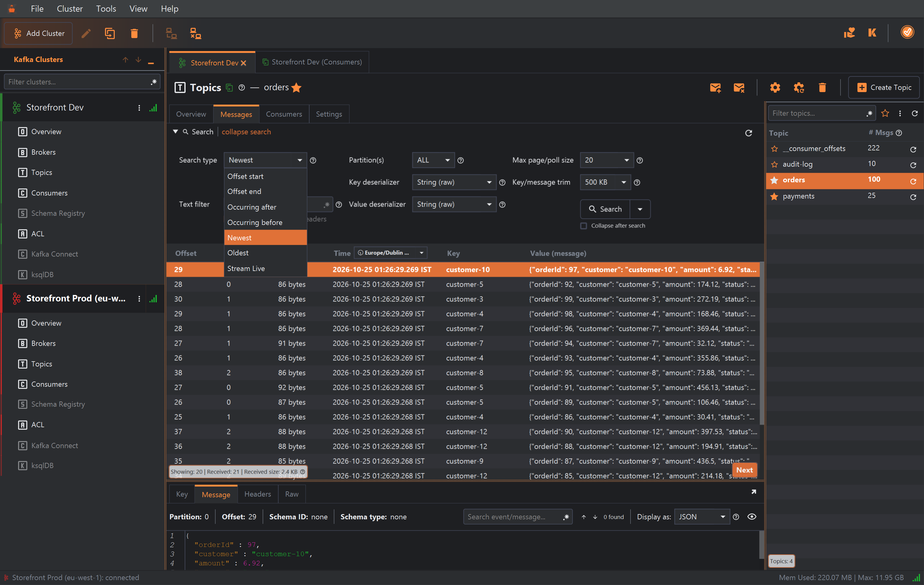Image resolution: width=924 pixels, height=585 pixels.
Task: Open Storefront Dev cluster options menu
Action: (x=139, y=108)
